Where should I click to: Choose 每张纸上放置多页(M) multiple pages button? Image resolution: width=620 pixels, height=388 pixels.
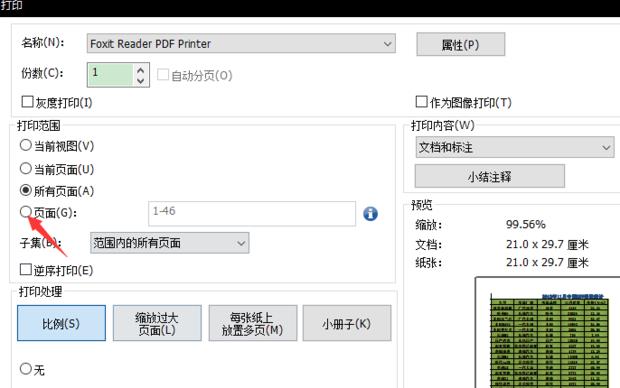253,323
